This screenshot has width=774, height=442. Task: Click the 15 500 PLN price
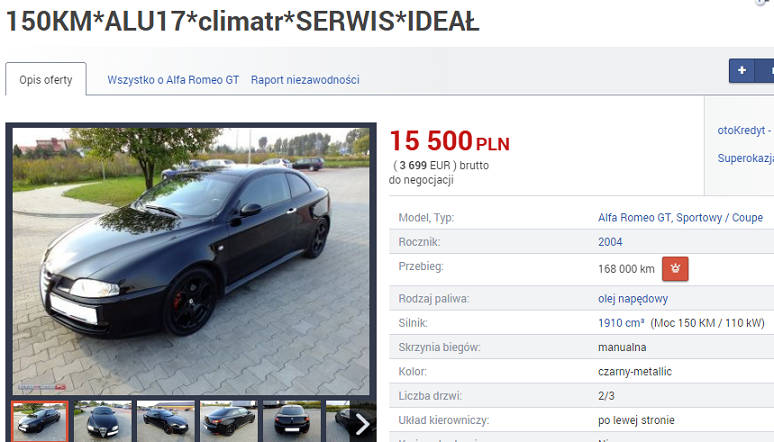449,141
